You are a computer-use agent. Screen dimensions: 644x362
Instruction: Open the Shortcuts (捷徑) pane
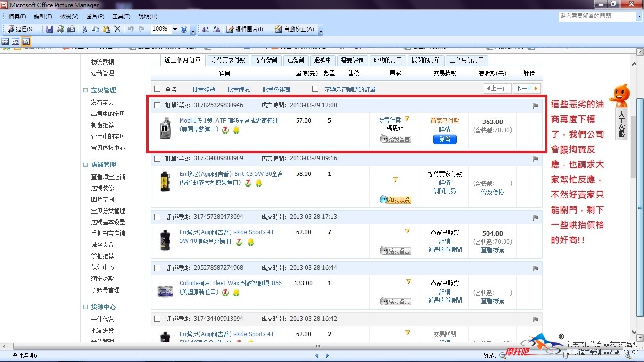[x=22, y=29]
